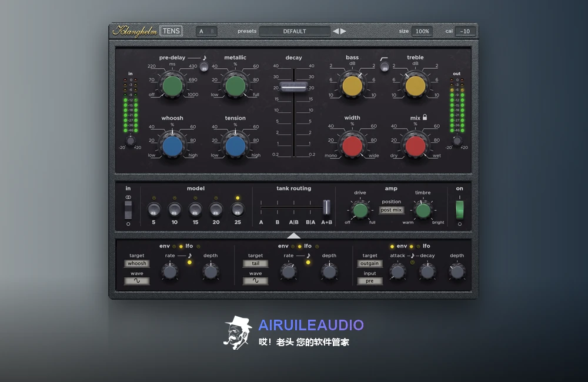The image size is (588, 382).
Task: Open the DEFAULT presets dropdown
Action: pos(295,32)
